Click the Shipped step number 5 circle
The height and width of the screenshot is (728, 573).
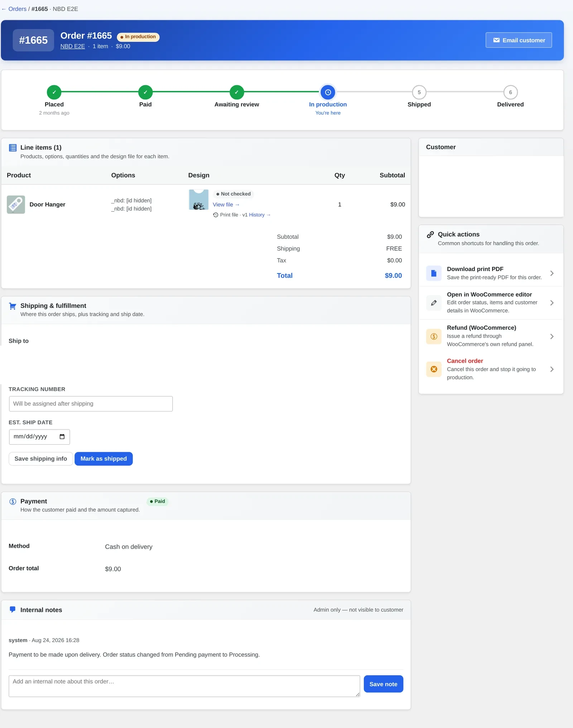tap(419, 92)
